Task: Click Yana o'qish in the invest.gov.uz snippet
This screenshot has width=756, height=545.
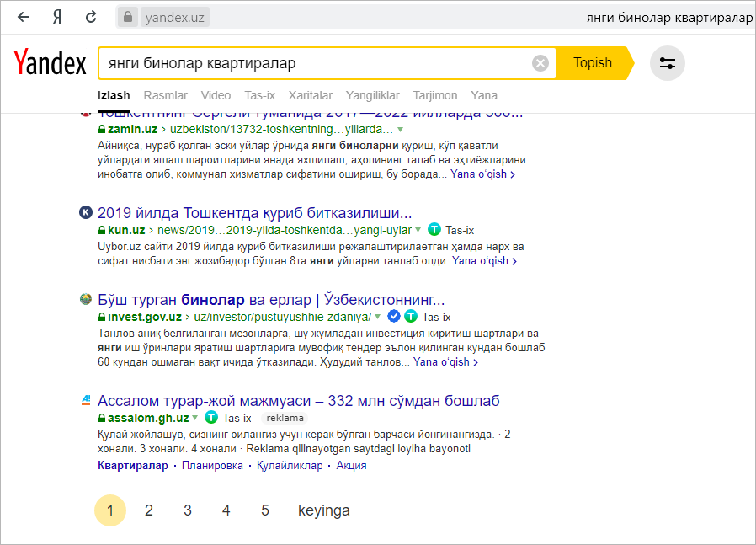Action: (x=445, y=362)
